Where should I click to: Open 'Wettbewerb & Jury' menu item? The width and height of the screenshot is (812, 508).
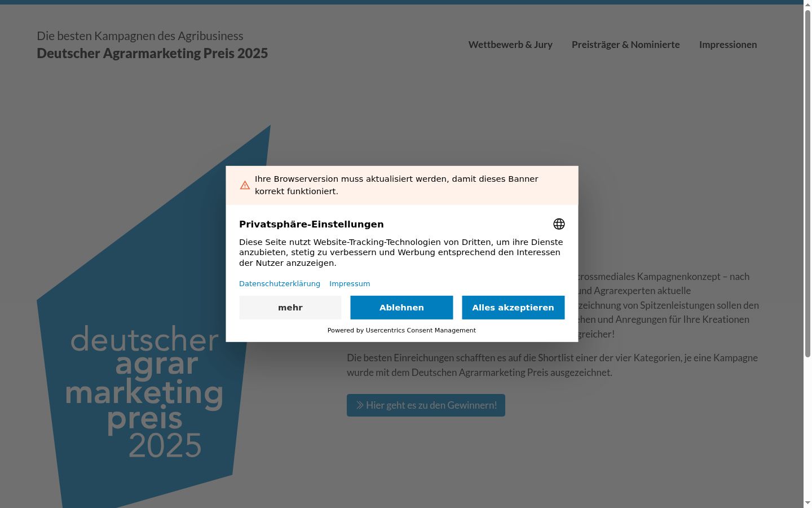click(x=510, y=45)
